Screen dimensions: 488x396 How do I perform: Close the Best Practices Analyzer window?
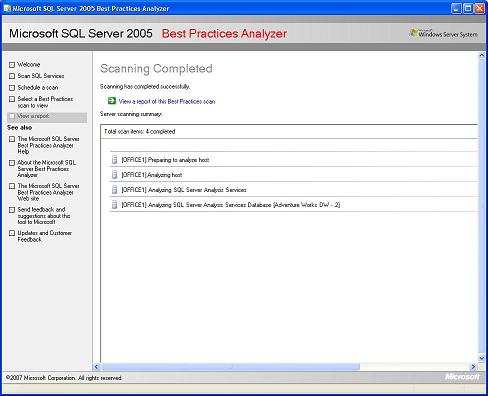[x=480, y=8]
